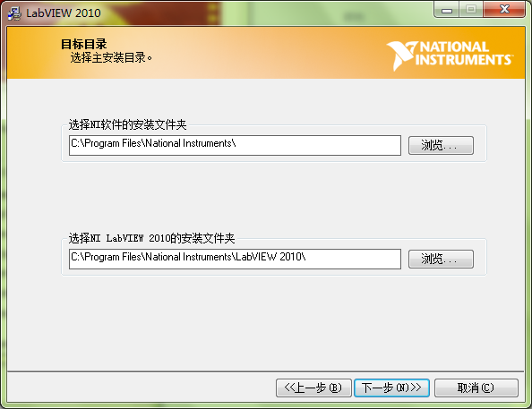Browse for LabVIEW 2010 install folder
Viewport: 532px width, 409px height.
[x=441, y=260]
